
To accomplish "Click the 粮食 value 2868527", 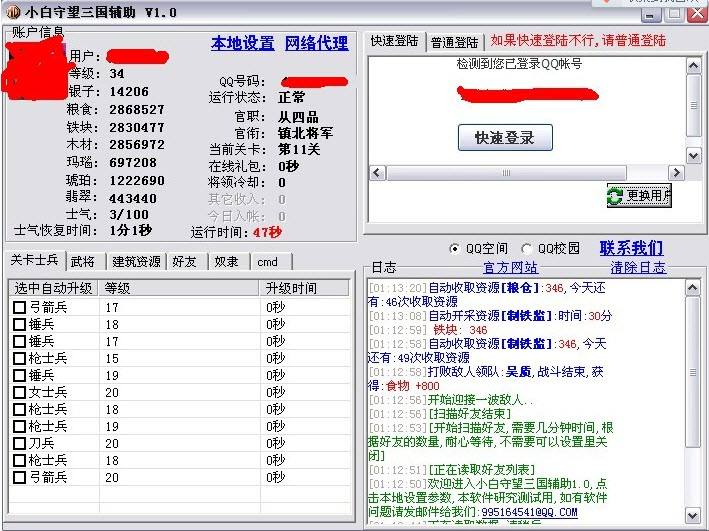I will click(137, 110).
